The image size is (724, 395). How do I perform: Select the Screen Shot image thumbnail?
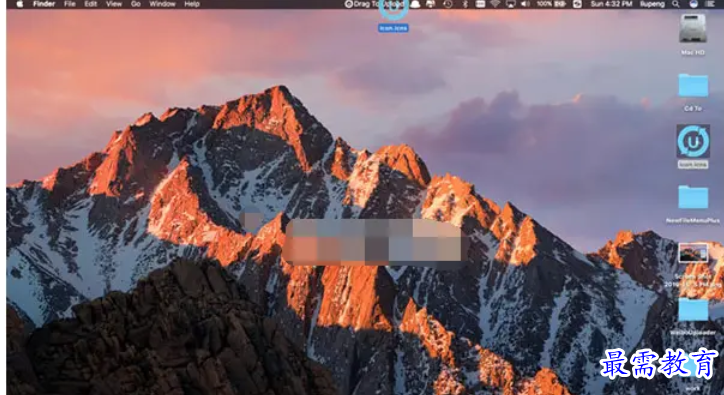[693, 253]
